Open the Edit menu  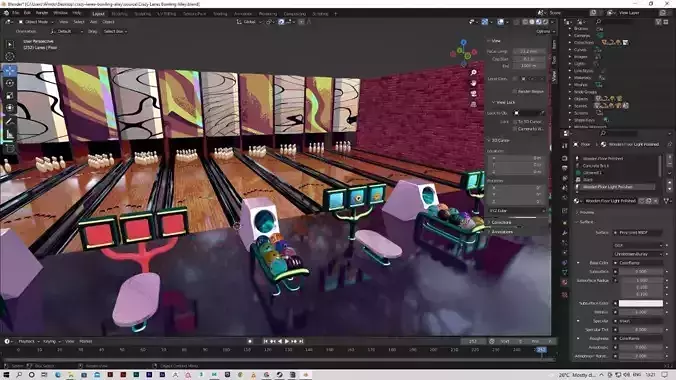coord(27,13)
